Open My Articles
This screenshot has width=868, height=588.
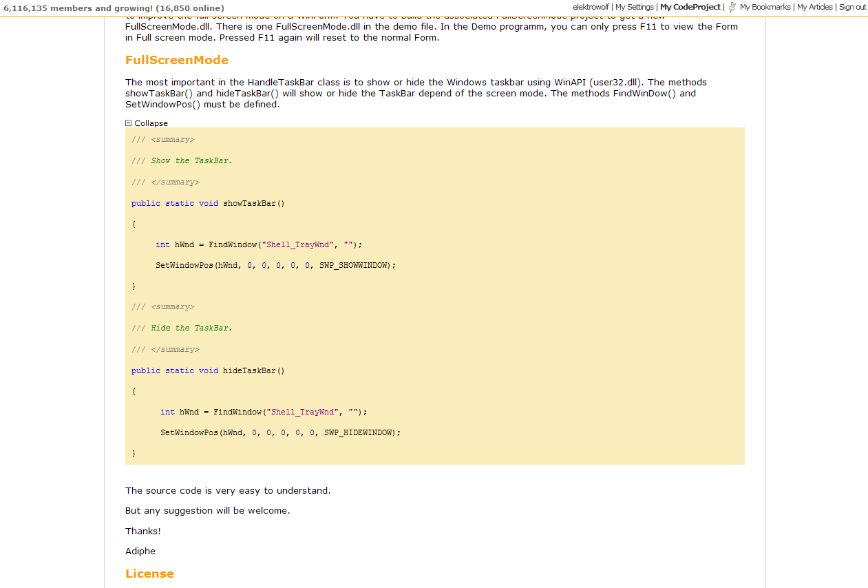point(815,7)
